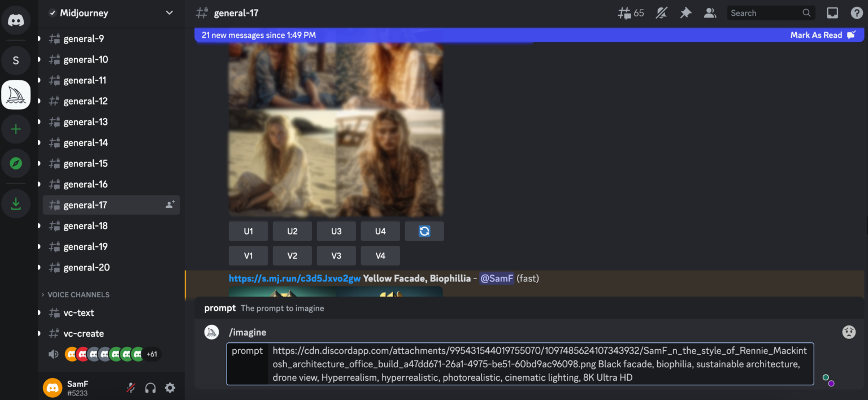Open pinned messages pin icon

[x=685, y=13]
